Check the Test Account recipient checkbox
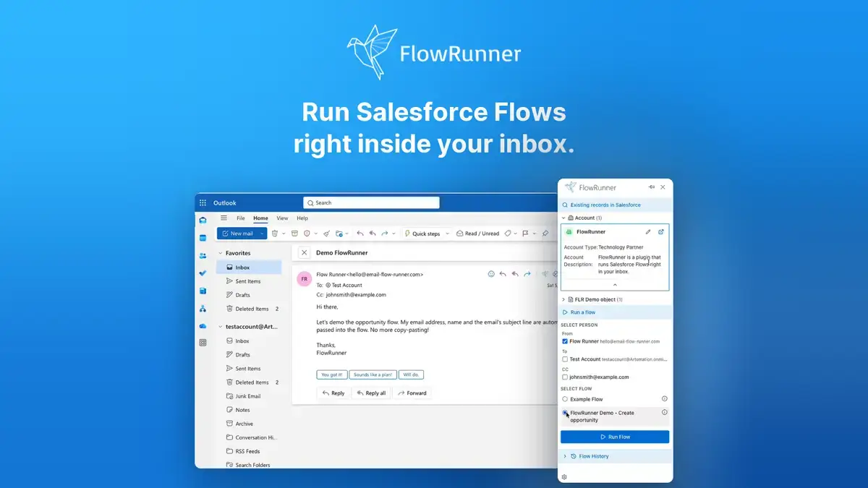The image size is (868, 488). [x=565, y=359]
